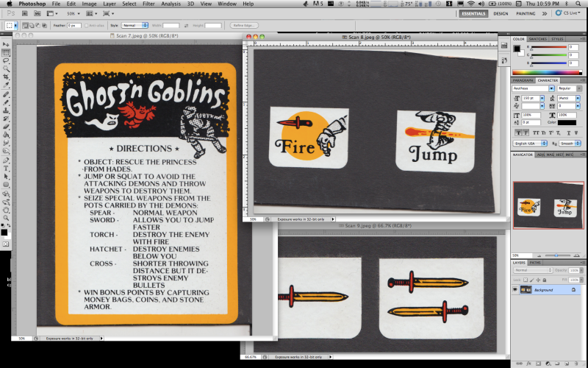Select the Move tool in toolbox
588x368 pixels.
[6, 44]
